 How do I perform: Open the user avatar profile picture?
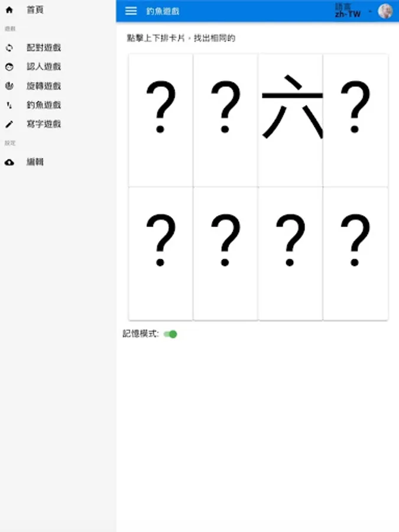pos(385,11)
